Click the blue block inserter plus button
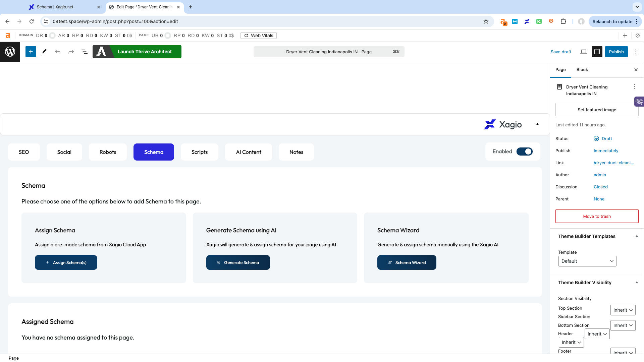This screenshot has height=362, width=644. pos(31,52)
